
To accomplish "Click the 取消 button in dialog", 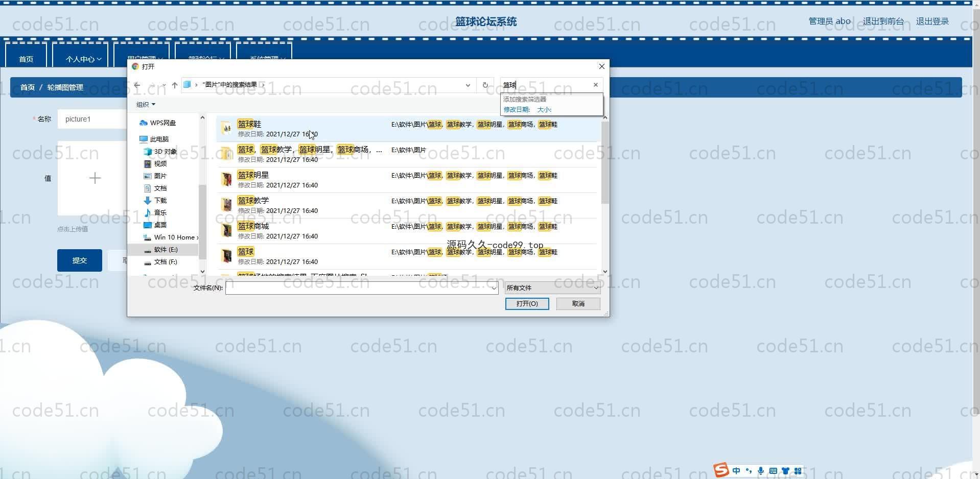I will click(578, 304).
